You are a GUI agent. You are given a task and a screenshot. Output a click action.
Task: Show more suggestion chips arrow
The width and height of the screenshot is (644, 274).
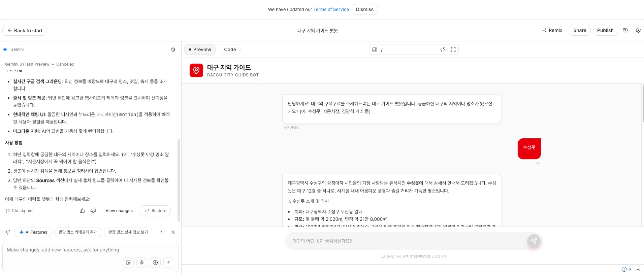coord(162,232)
